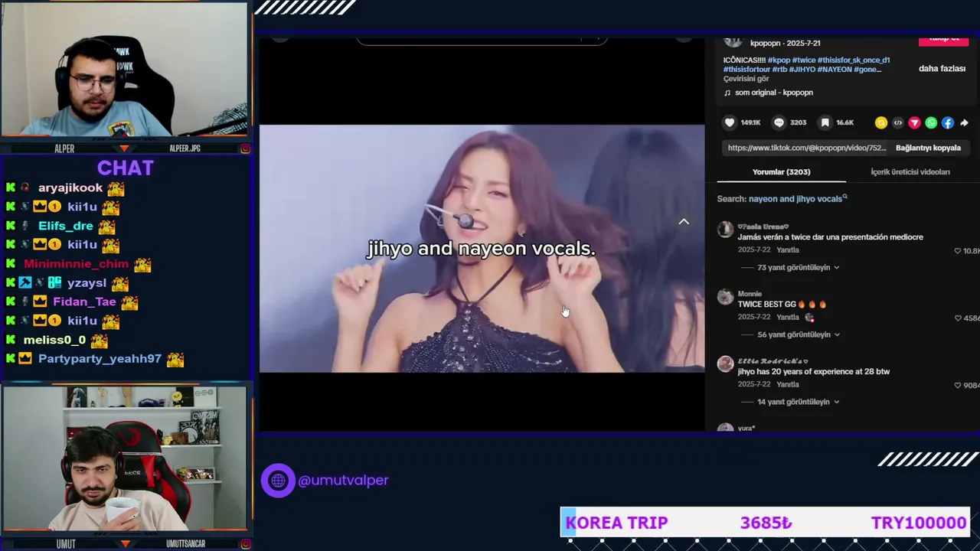The width and height of the screenshot is (980, 551).
Task: Click the Kick badge next to aryajikook
Action: click(x=11, y=187)
